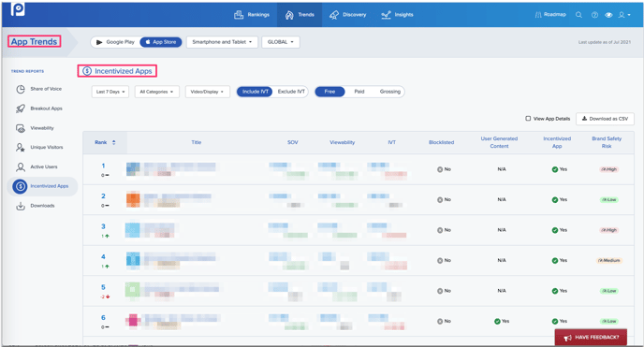
Task: Switch to Paid apps filter
Action: click(359, 92)
